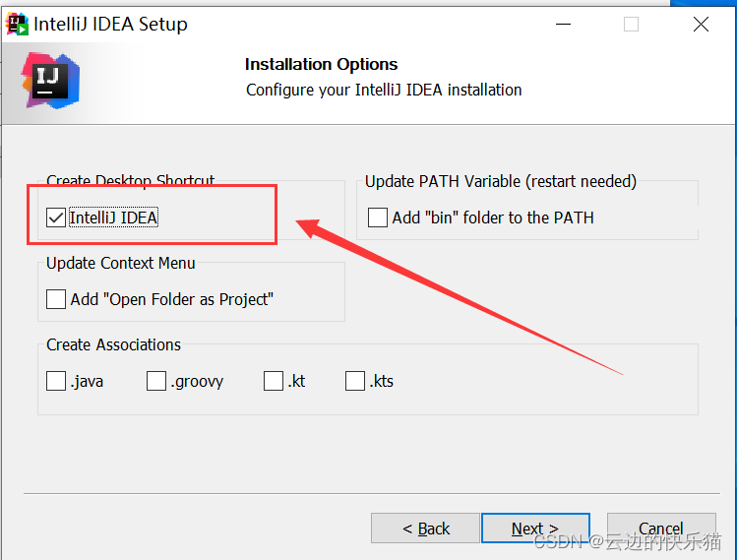Go to the Next installation step

[x=535, y=529]
